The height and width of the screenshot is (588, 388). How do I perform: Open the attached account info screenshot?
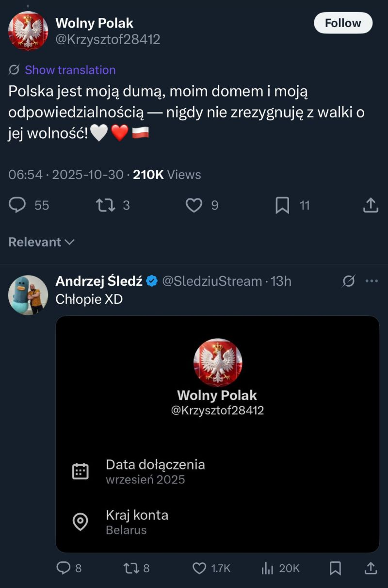coord(217,434)
